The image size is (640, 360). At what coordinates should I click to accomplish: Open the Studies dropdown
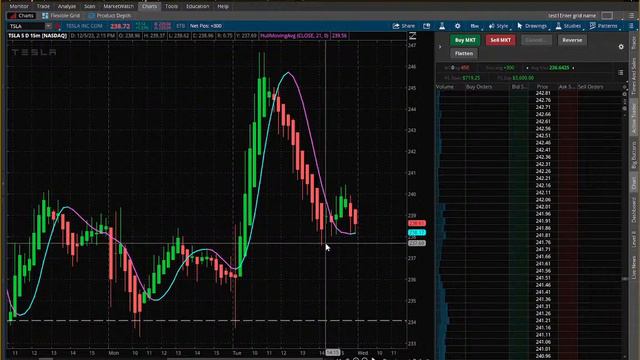coord(569,26)
